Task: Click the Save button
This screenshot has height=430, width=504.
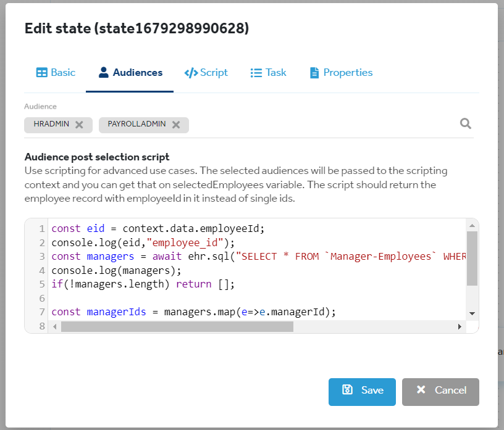Action: coord(362,392)
